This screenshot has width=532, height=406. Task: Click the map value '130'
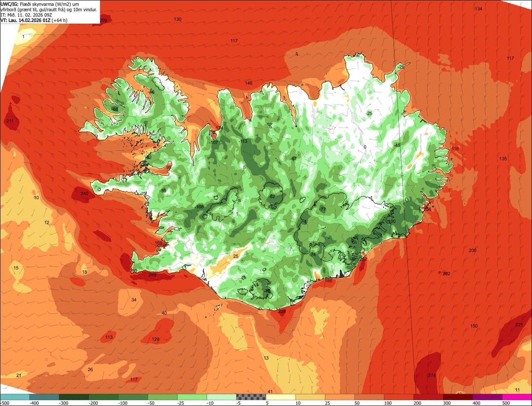pos(177,19)
